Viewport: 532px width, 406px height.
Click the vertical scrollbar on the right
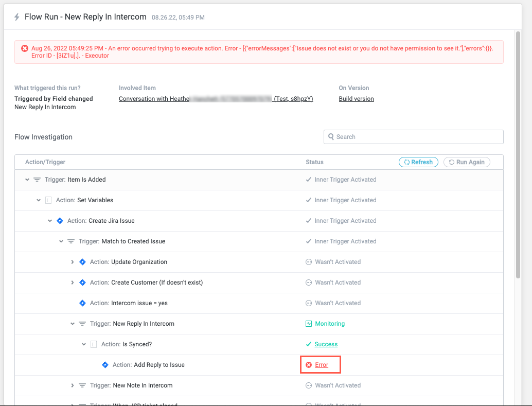pyautogui.click(x=518, y=154)
